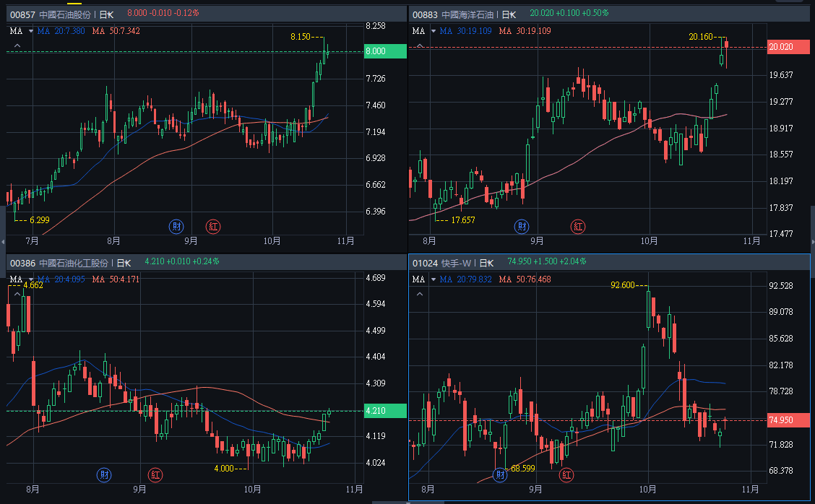The width and height of the screenshot is (815, 504).
Task: Click the 紅 dividend marker on the 00857 chart
Action: tap(213, 226)
